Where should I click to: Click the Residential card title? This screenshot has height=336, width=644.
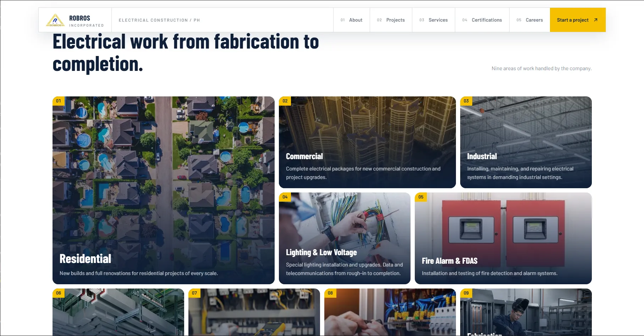85,259
